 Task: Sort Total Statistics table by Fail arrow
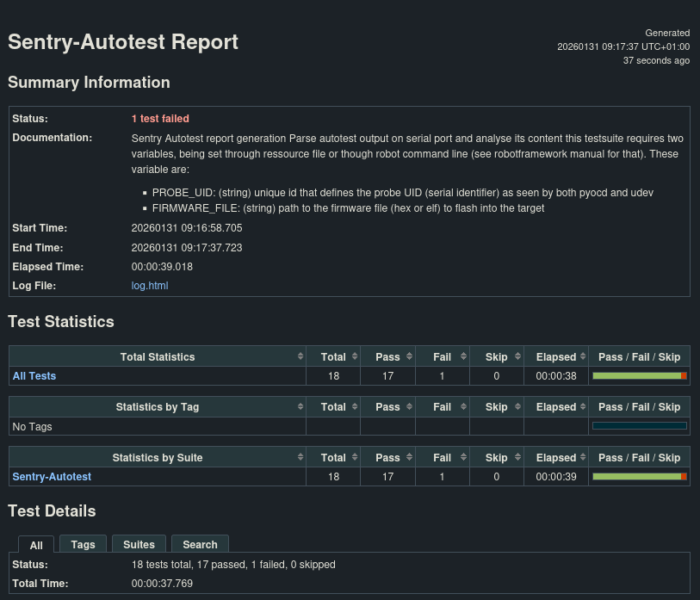(x=463, y=356)
